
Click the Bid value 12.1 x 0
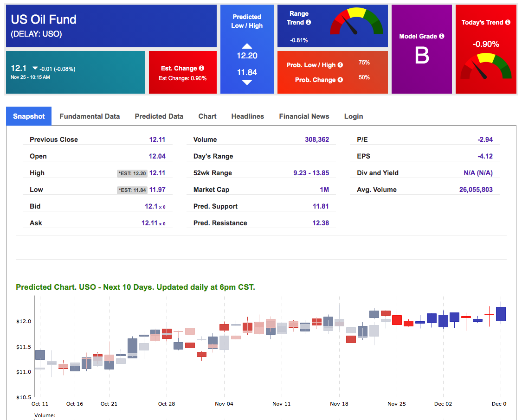(155, 206)
